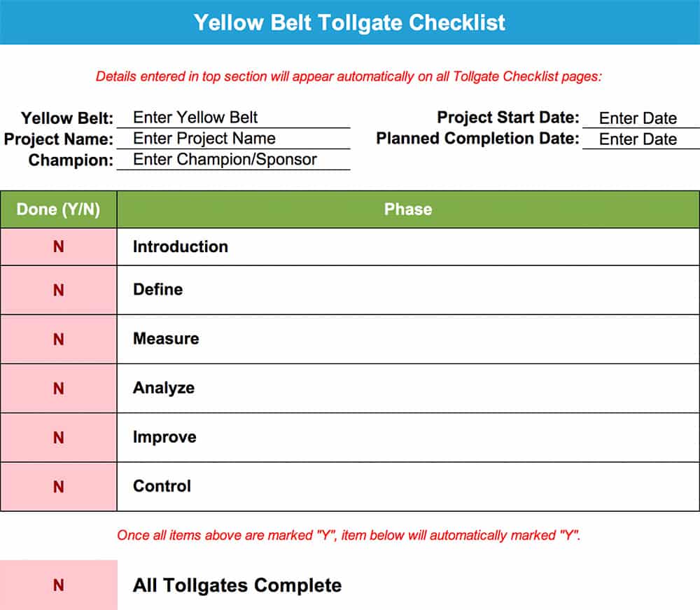
Task: Click the Planned Completion Date field
Action: (x=641, y=139)
